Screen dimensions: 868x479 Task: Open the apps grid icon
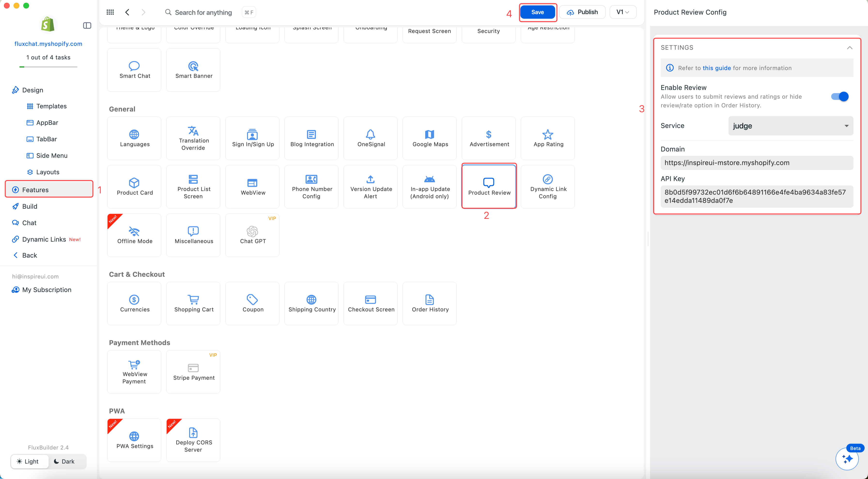click(x=110, y=12)
